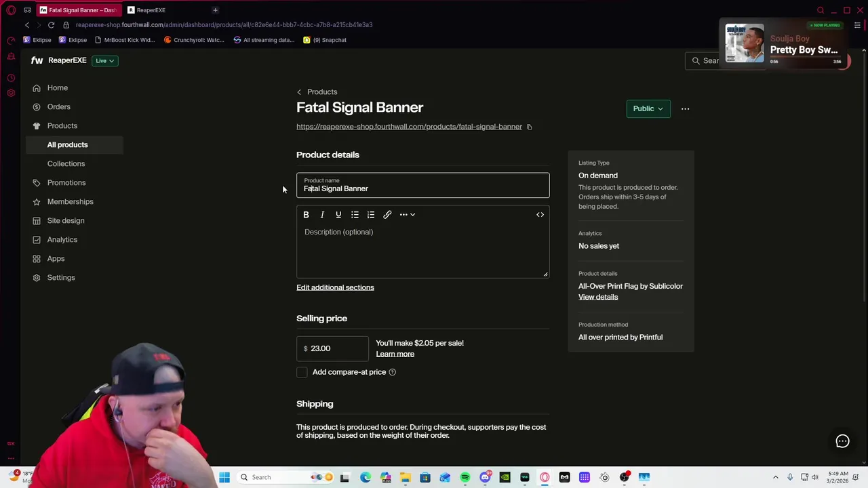
Task: Open Orders in the sidebar
Action: click(59, 107)
